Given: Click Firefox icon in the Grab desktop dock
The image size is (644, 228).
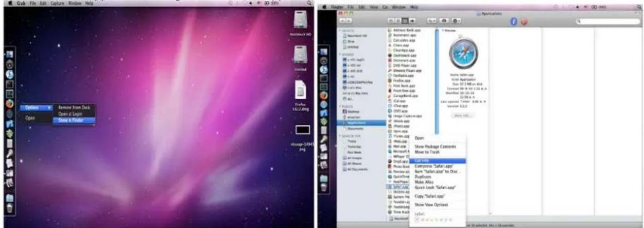Looking at the screenshot, I should point(9,103).
